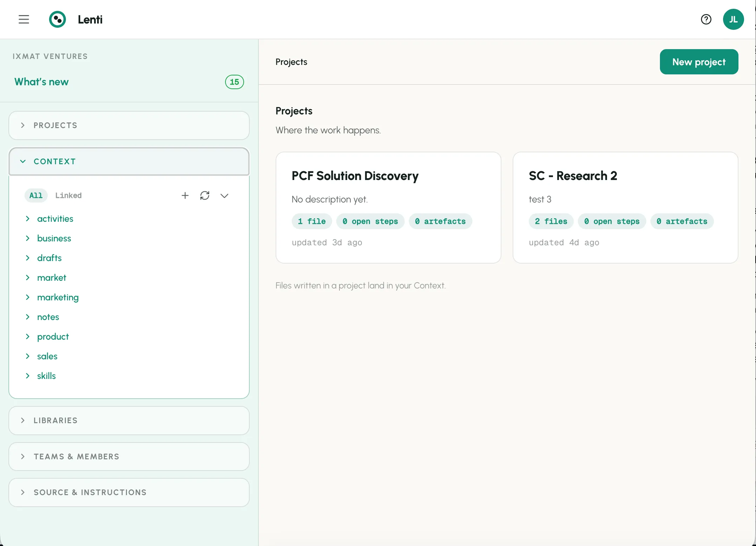Click 'updated 4d ago' text
Viewport: 756px width, 546px height.
tap(564, 242)
